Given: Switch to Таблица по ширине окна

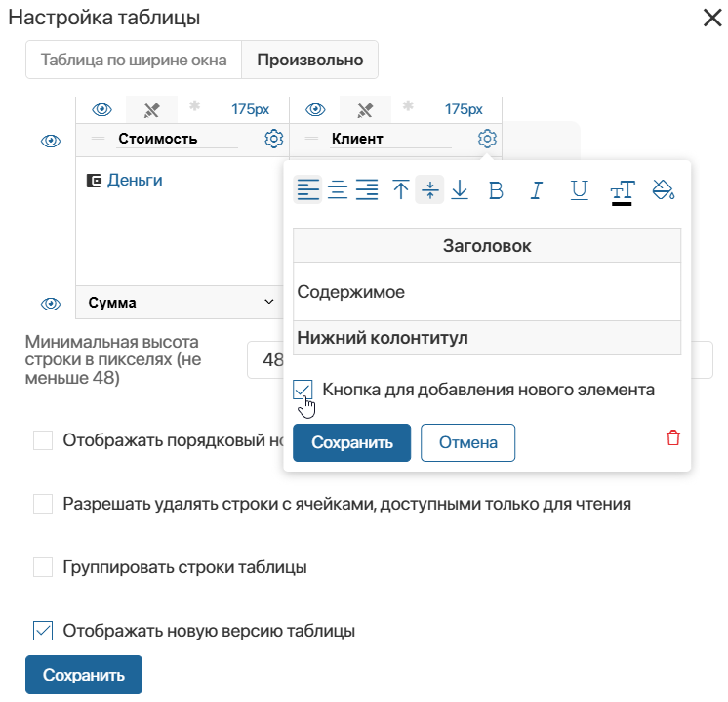Looking at the screenshot, I should (134, 60).
